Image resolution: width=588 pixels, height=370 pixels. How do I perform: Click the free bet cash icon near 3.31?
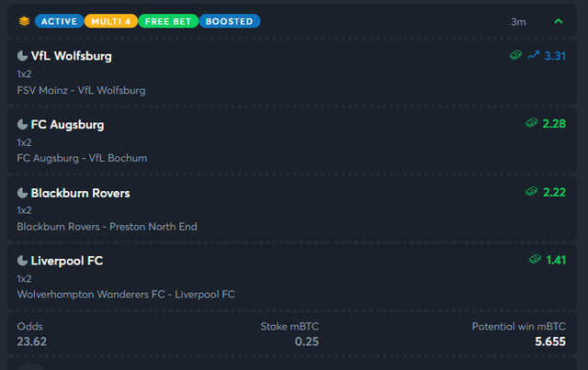516,55
